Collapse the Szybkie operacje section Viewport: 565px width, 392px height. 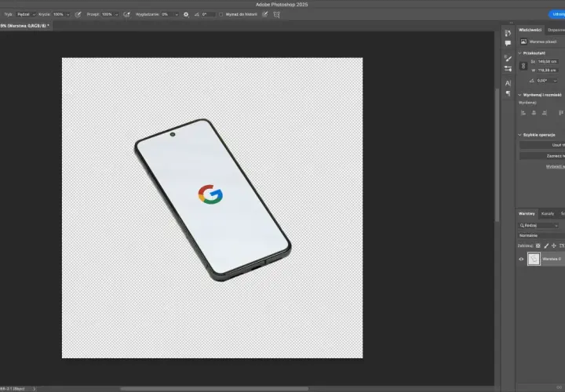coord(519,135)
